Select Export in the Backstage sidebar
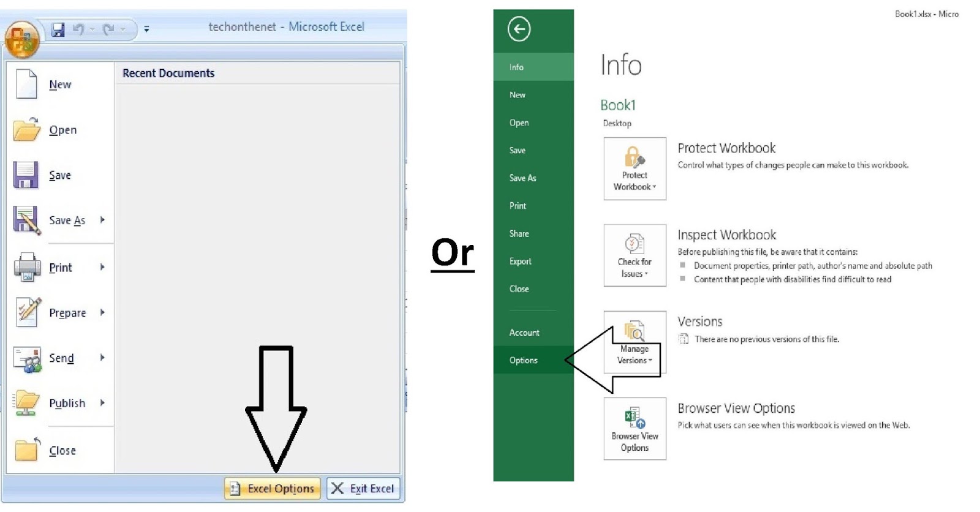This screenshot has width=980, height=512. [x=533, y=261]
